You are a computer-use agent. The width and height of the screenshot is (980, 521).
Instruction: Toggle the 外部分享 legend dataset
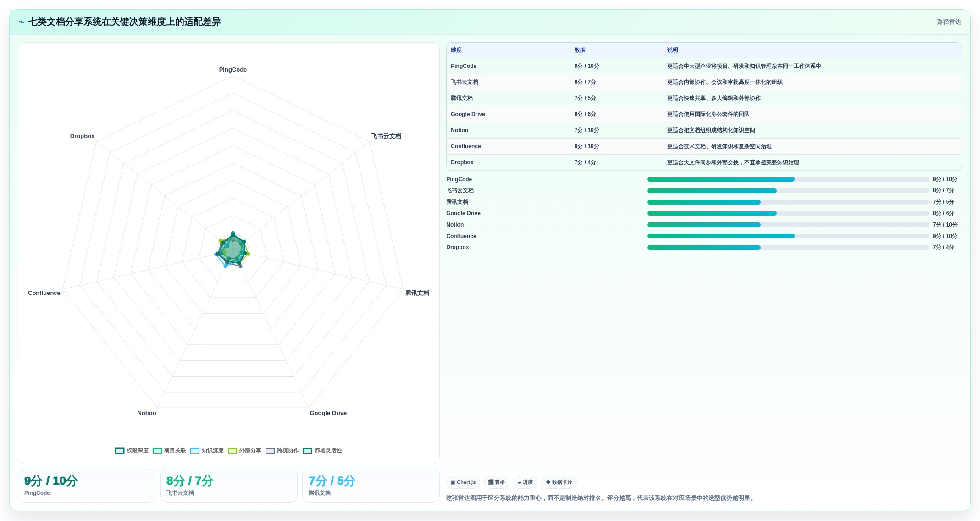[244, 451]
